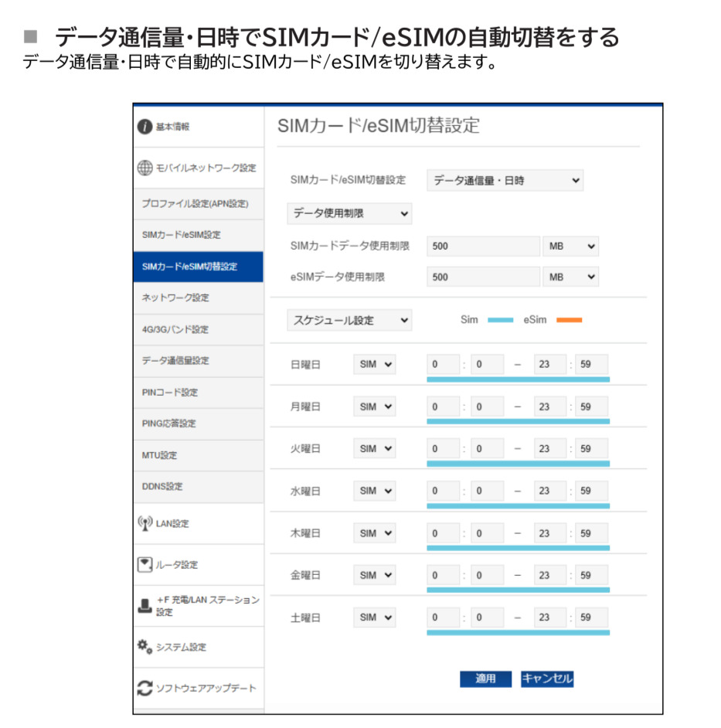This screenshot has height=728, width=721.
Task: Click the 日曜日 blue schedule timeline bar
Action: click(518, 379)
